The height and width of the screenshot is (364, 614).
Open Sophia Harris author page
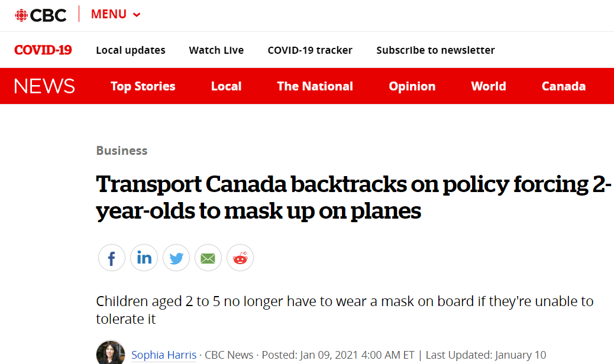pyautogui.click(x=164, y=355)
